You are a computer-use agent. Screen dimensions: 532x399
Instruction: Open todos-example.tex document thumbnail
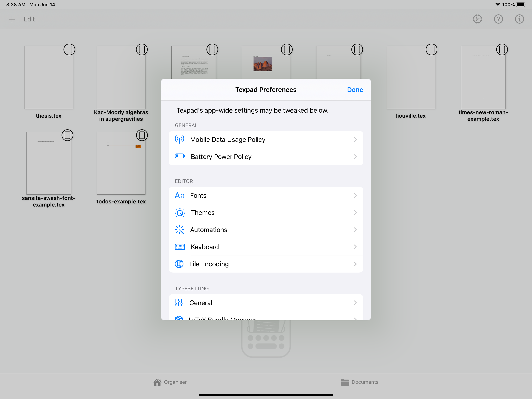pos(121,163)
